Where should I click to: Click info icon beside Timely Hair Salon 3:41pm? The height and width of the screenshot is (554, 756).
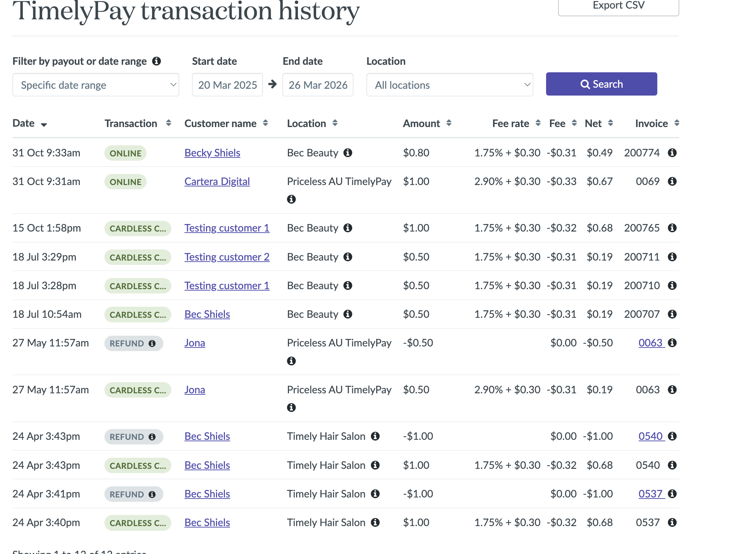coord(375,494)
